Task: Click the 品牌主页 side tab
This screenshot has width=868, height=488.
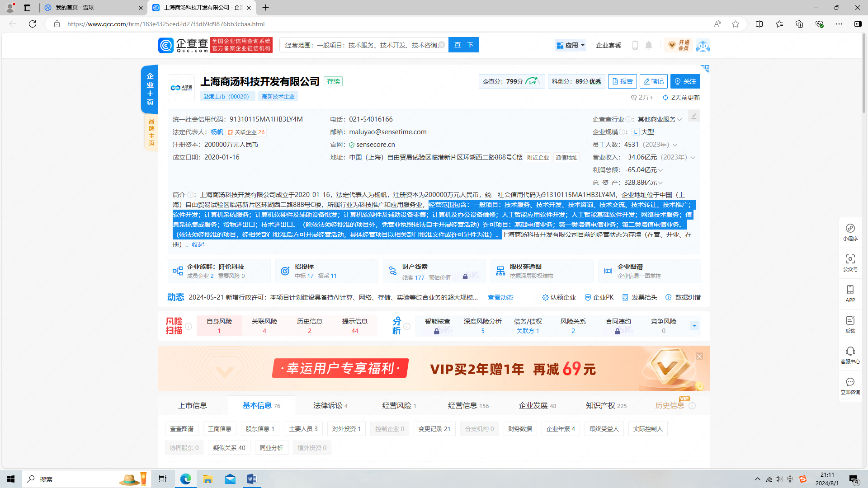Action: [x=151, y=132]
